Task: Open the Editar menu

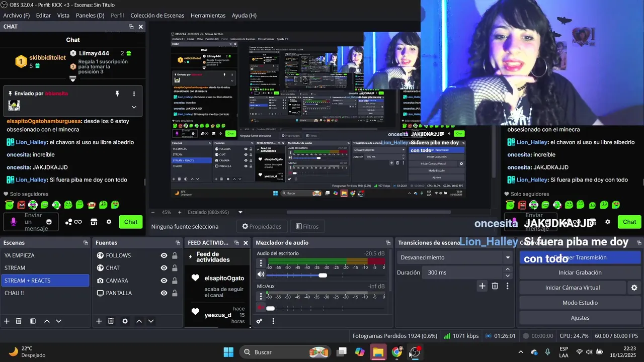Action: (43, 16)
